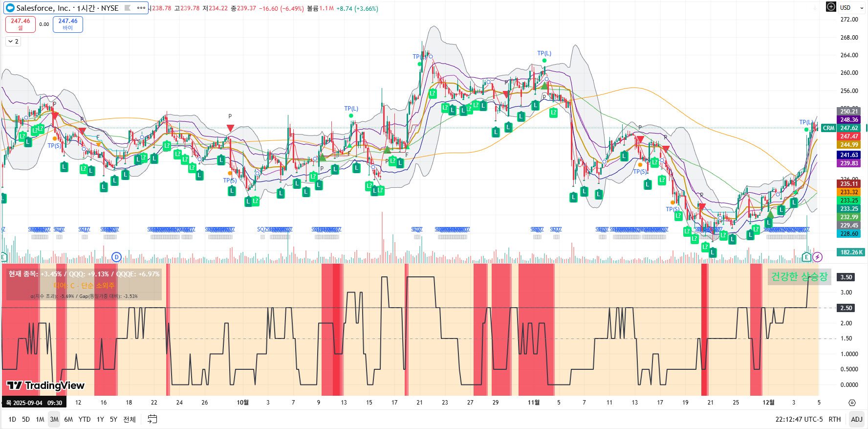Click the 11월 label on the time axis
This screenshot has width=868, height=429.
click(534, 403)
